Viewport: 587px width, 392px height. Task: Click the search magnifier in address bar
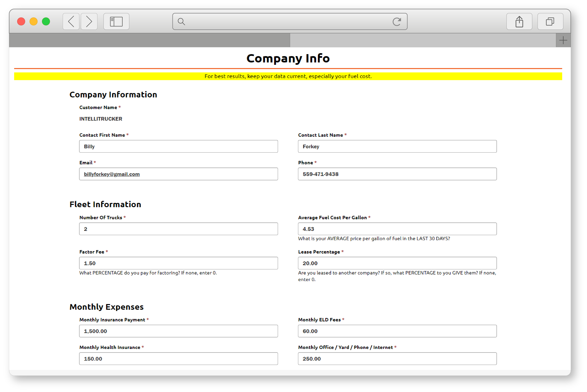click(x=181, y=22)
